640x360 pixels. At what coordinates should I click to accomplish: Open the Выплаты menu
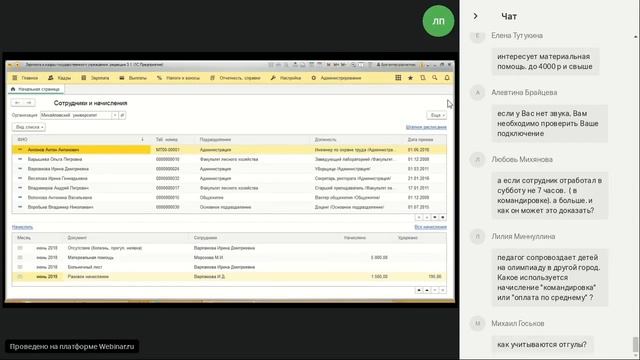tap(133, 78)
